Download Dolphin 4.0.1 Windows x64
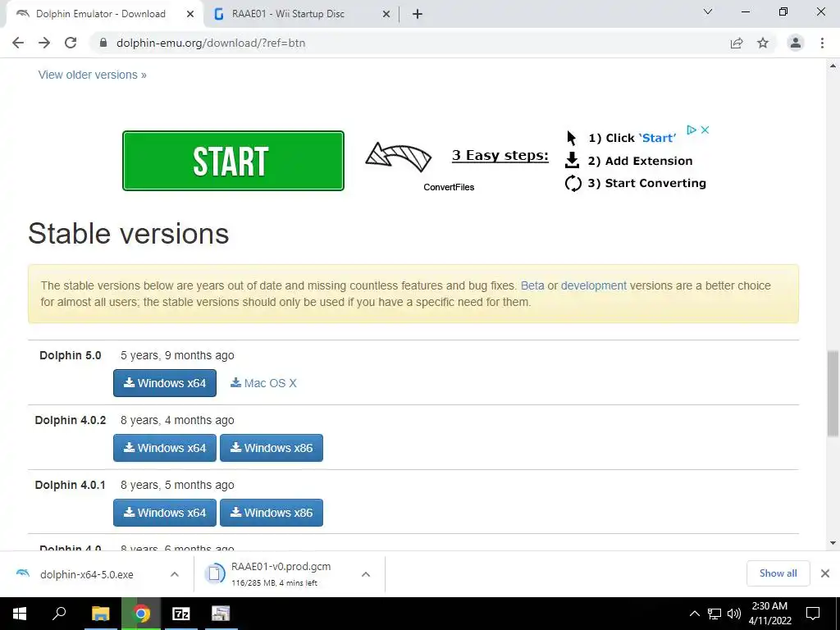840x630 pixels. (164, 513)
